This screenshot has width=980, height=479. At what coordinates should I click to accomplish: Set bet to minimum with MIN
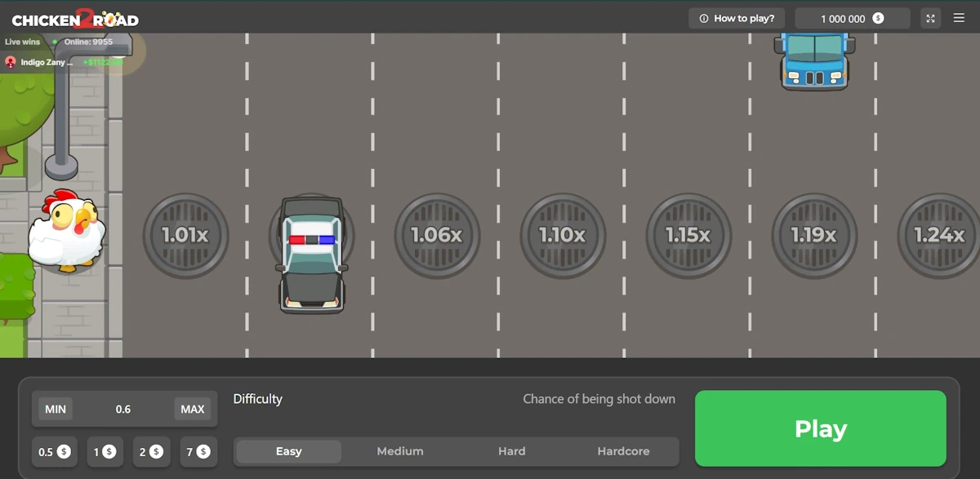point(56,409)
